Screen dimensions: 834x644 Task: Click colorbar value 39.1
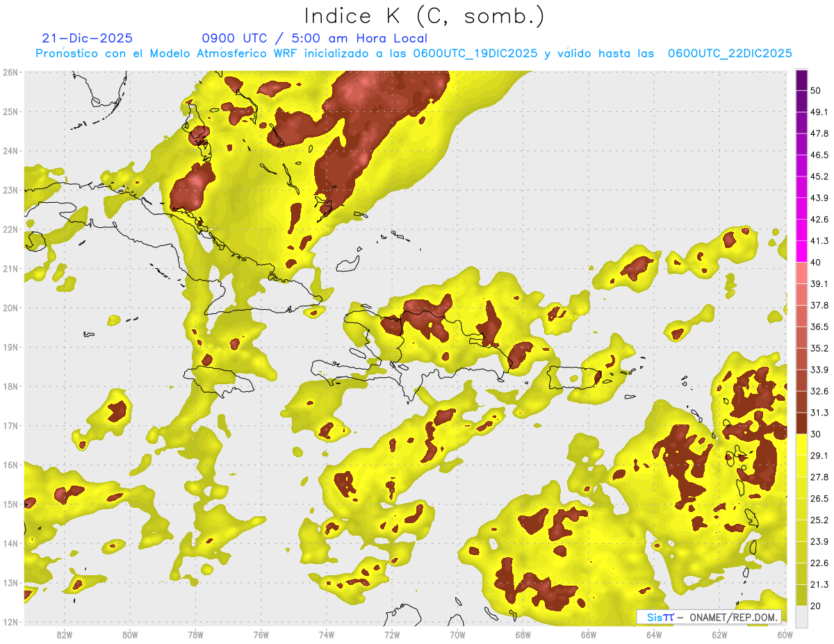coord(819,283)
